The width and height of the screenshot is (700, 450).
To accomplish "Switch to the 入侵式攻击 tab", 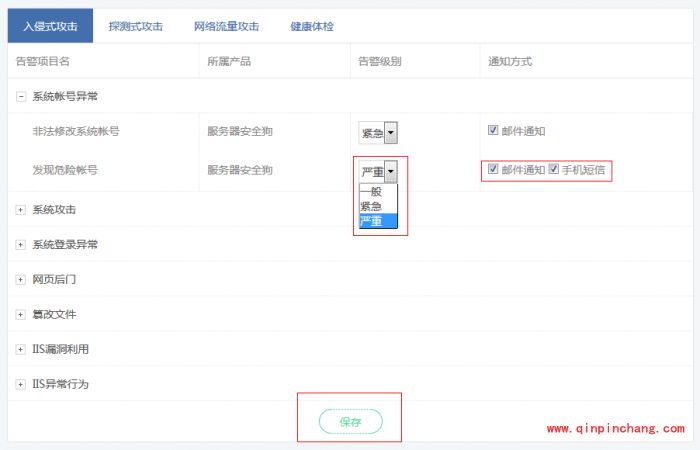I will [50, 26].
